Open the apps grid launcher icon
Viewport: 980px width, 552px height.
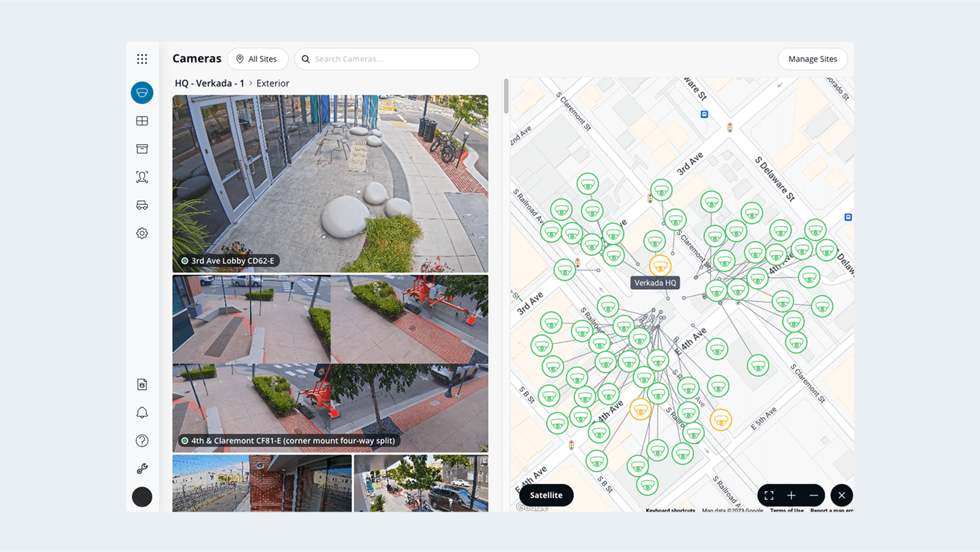tap(142, 59)
